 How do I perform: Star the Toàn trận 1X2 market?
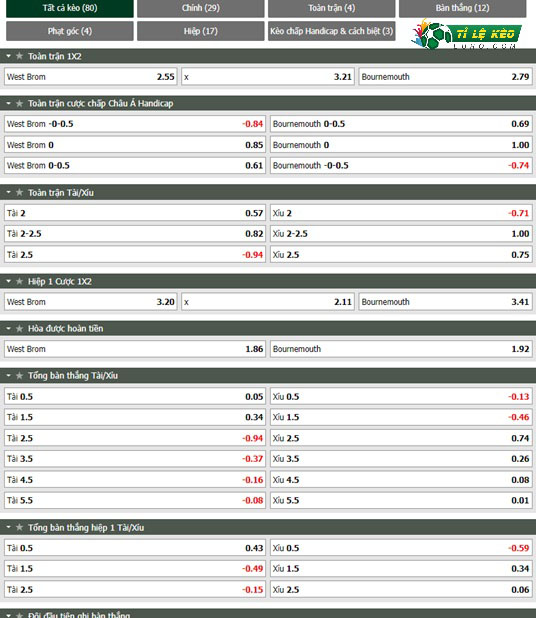click(19, 56)
